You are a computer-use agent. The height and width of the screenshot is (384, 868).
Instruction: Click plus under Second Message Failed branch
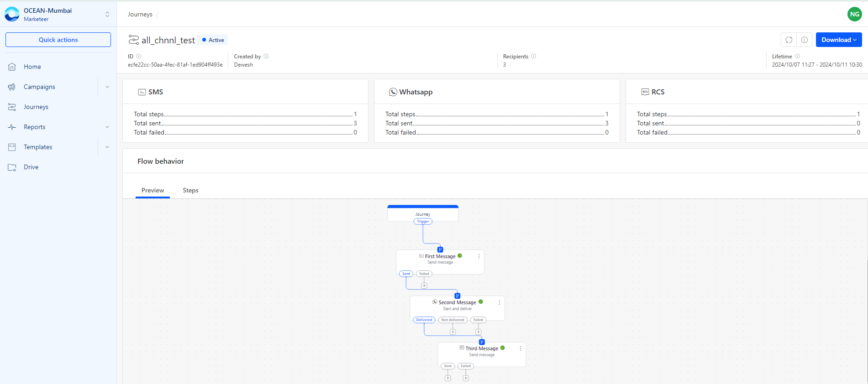click(478, 332)
